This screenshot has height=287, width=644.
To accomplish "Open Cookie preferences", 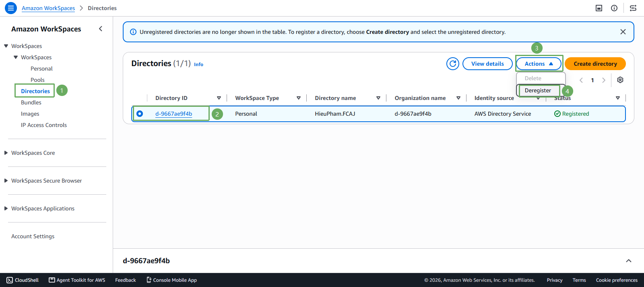I will point(617,280).
